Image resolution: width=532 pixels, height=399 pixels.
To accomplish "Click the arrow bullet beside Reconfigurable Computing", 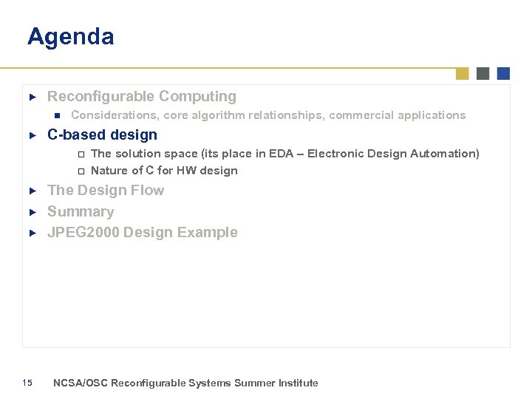I will [x=32, y=97].
